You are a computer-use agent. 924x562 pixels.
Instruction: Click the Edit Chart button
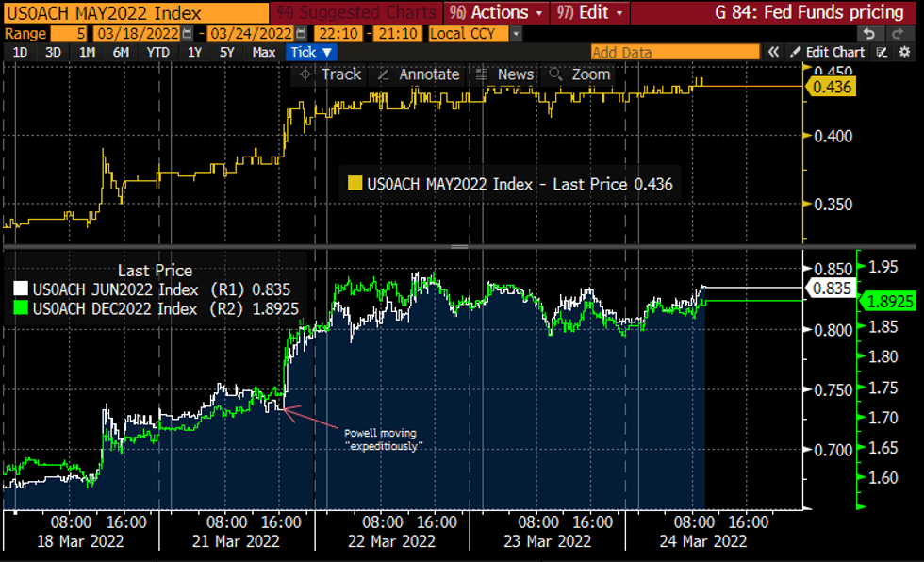coord(827,52)
